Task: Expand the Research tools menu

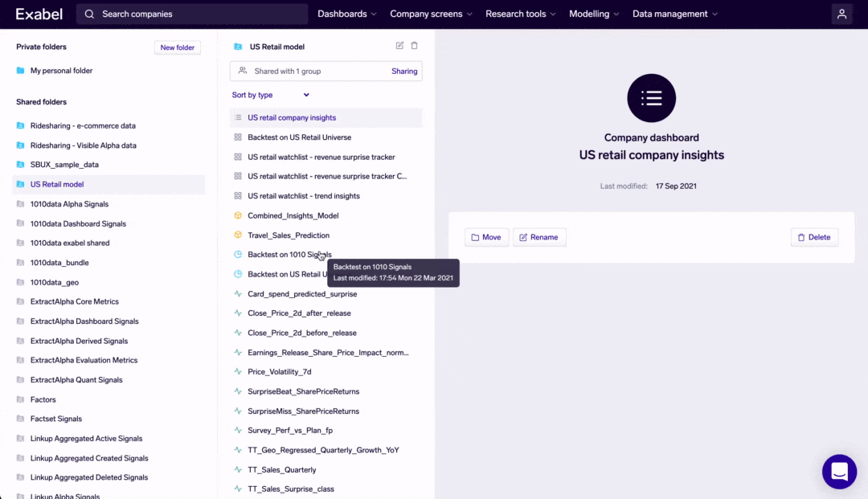Action: tap(520, 14)
